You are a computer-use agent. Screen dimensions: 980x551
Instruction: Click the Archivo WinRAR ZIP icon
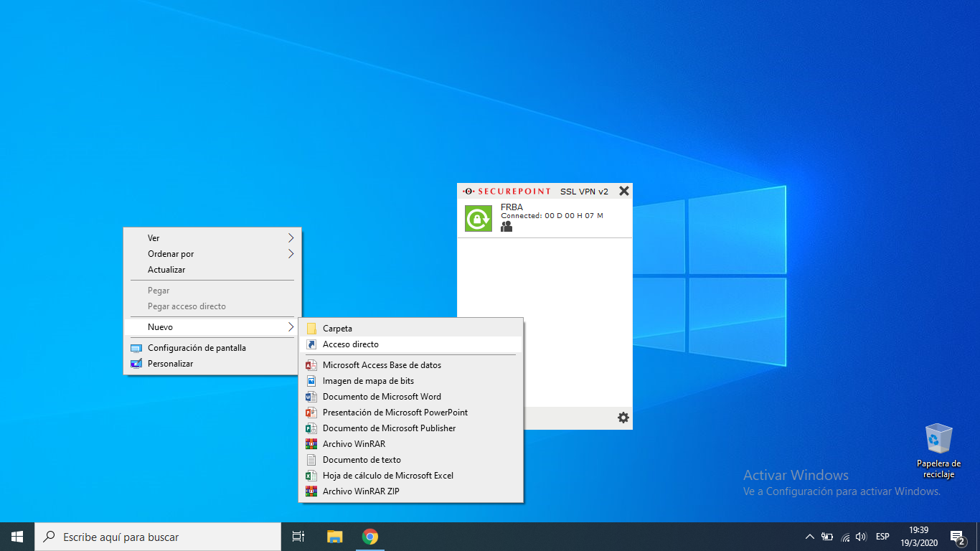(311, 491)
